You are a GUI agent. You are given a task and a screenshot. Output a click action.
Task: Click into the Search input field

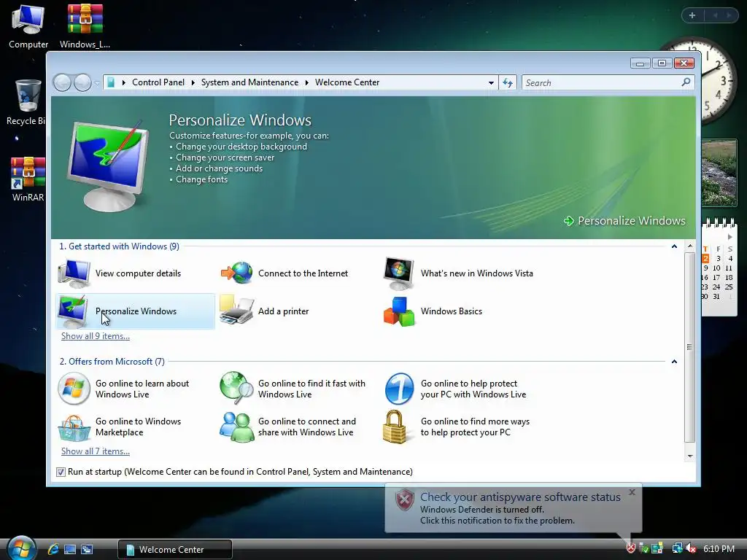[602, 83]
